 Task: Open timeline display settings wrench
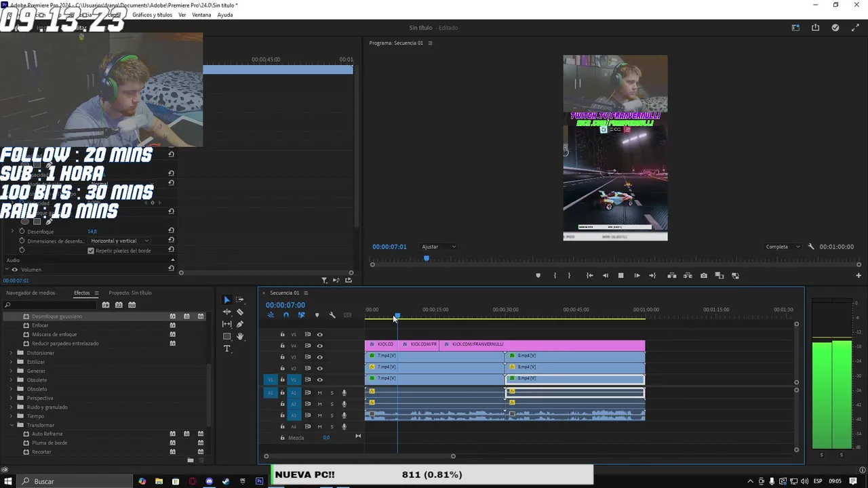click(x=332, y=315)
